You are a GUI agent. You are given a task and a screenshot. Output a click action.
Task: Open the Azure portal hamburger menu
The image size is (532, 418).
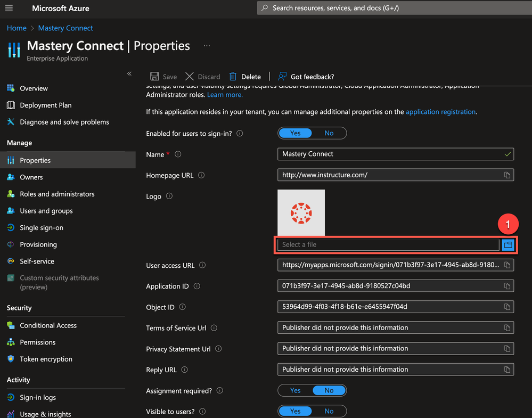coord(9,8)
